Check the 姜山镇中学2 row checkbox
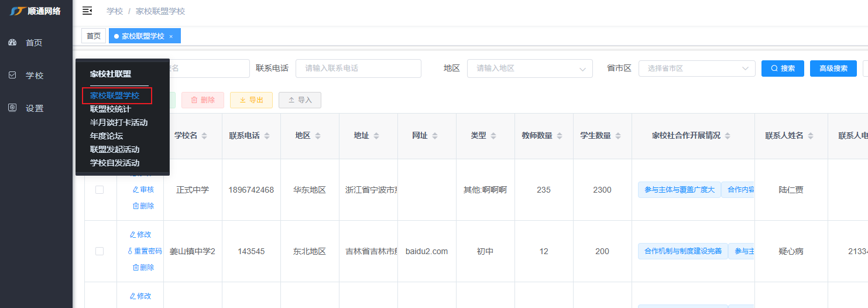 pyautogui.click(x=100, y=251)
